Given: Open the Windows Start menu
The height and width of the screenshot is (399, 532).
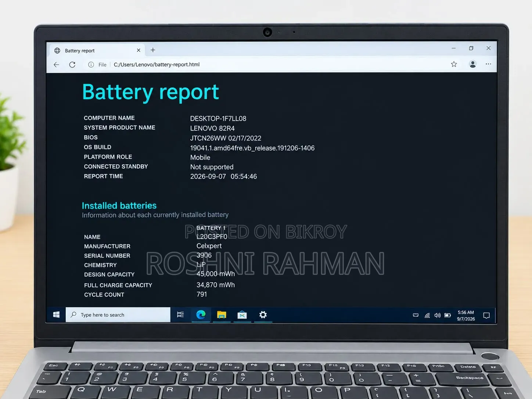Looking at the screenshot, I should point(56,315).
